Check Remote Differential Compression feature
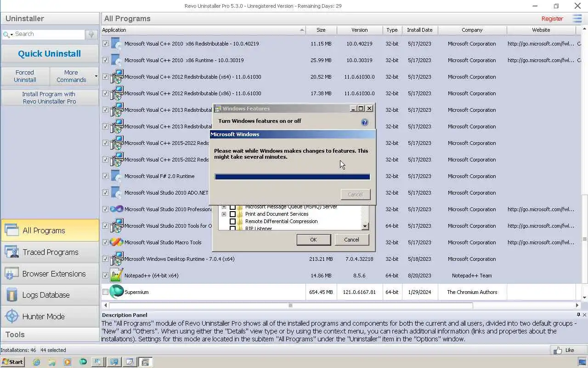This screenshot has width=588, height=368. [x=232, y=221]
